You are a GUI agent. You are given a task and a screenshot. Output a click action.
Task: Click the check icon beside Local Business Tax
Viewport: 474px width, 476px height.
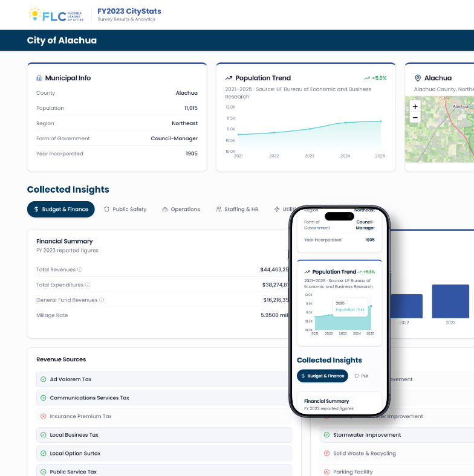(44, 435)
